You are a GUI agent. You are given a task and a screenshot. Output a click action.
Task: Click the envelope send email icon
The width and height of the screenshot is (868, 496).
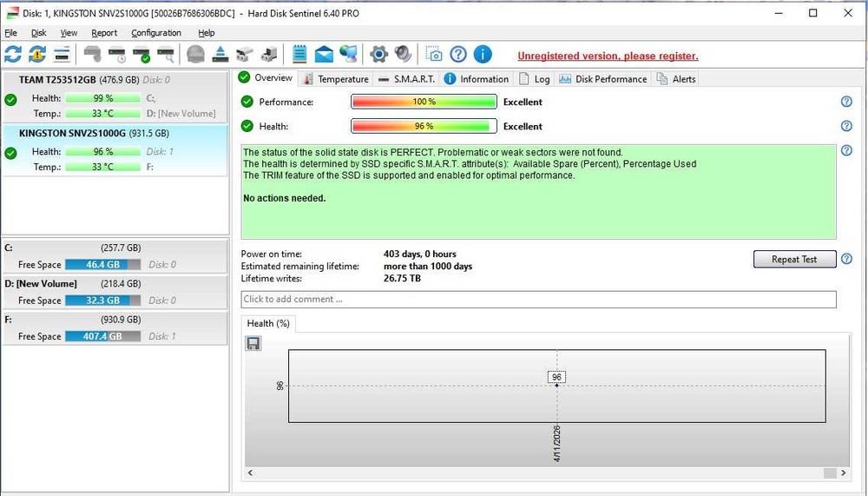click(324, 55)
